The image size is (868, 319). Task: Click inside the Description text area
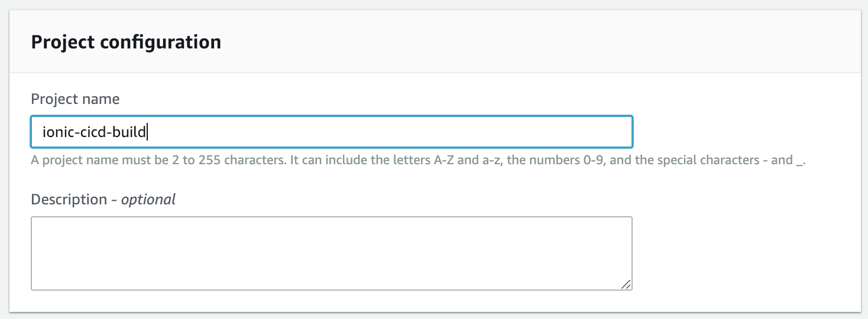[331, 253]
